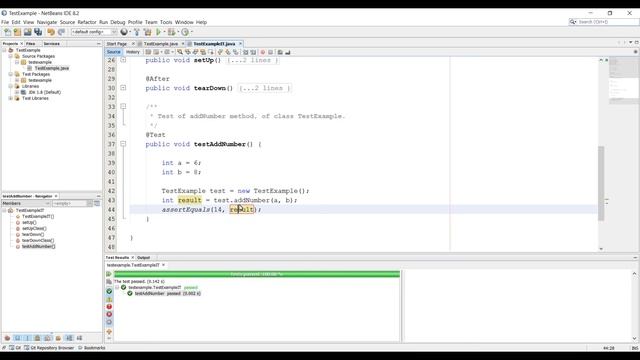The width and height of the screenshot is (640, 360).
Task: Expand the folded tearDown method on line 30
Action: pyautogui.click(x=123, y=88)
